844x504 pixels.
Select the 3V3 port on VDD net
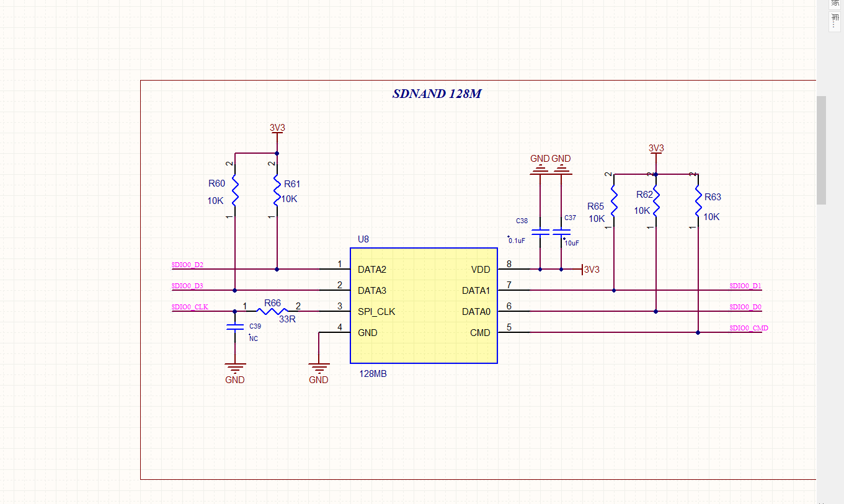[590, 270]
